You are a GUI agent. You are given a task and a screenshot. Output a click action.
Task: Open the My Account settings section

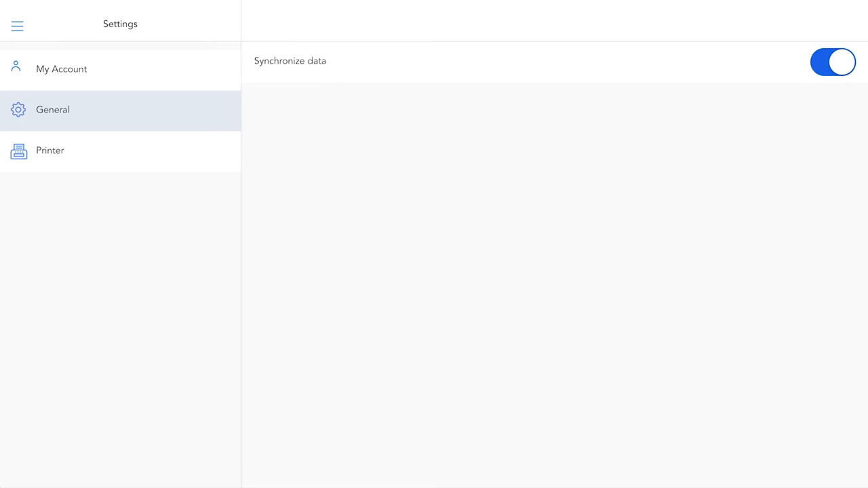click(120, 69)
